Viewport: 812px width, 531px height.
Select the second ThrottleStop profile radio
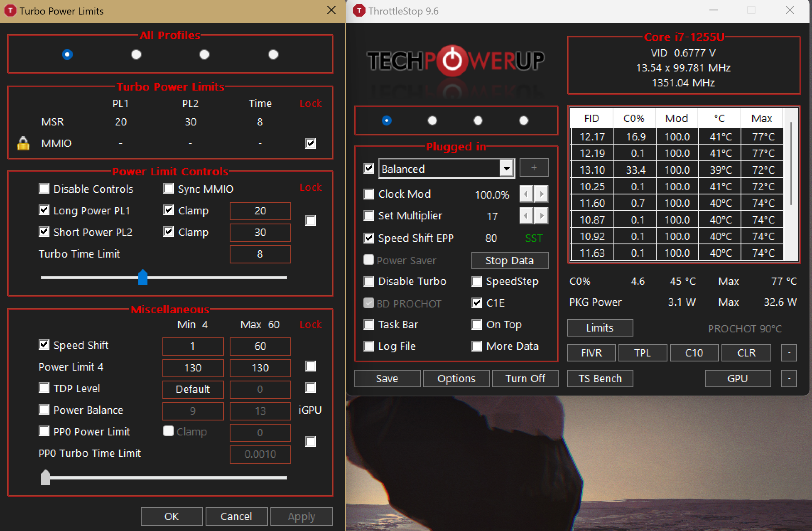click(x=432, y=120)
